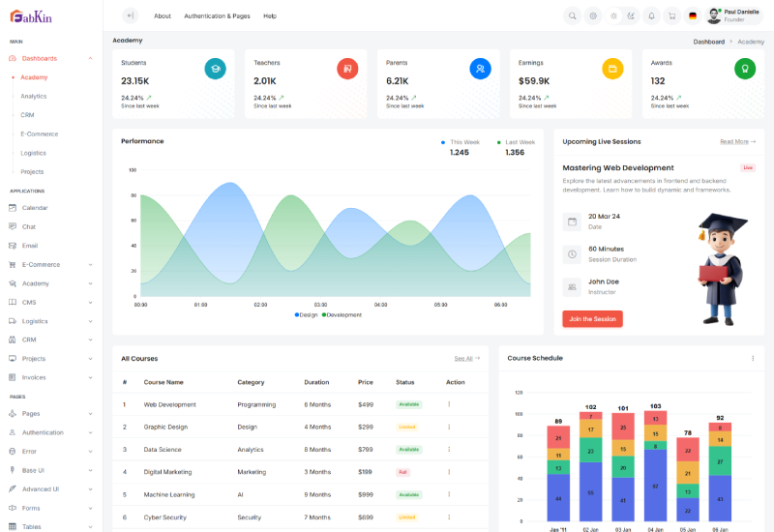Viewport: 774px width, 532px height.
Task: Click the settings gear icon in header
Action: pos(593,15)
